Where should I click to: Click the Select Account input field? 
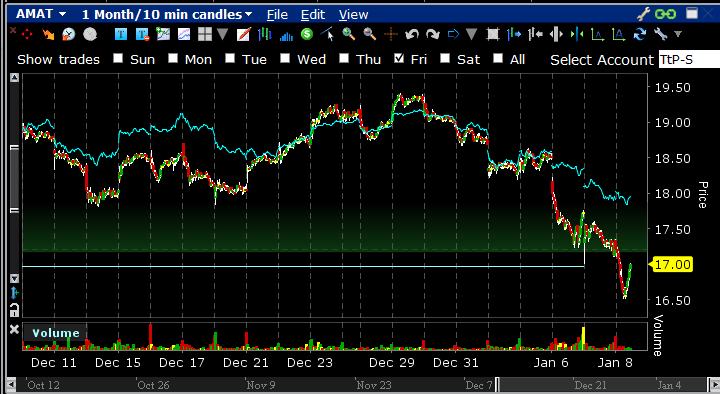coord(689,60)
